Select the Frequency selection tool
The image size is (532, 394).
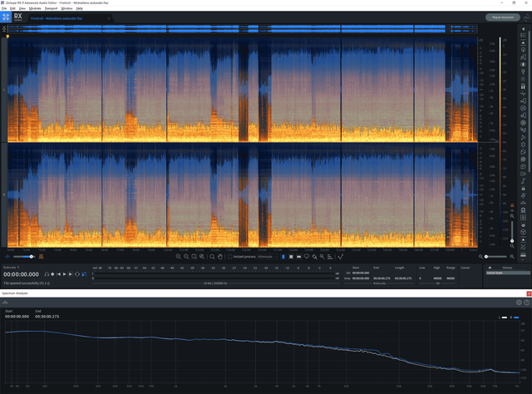(298, 257)
